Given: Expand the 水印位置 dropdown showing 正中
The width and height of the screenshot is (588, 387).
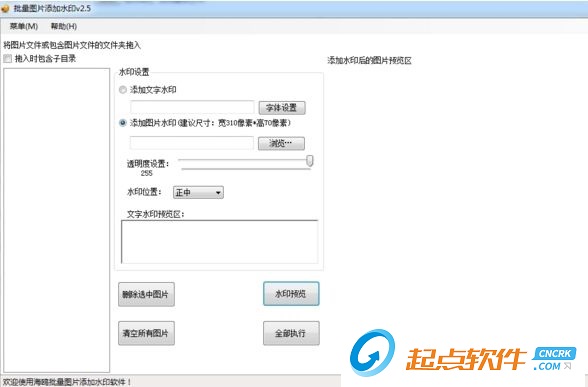Looking at the screenshot, I should tap(198, 192).
